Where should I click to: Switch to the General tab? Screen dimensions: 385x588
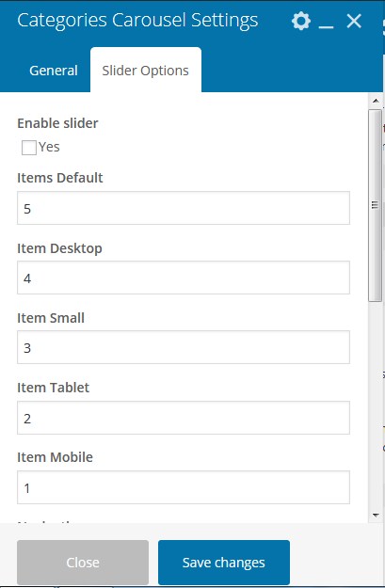(54, 71)
